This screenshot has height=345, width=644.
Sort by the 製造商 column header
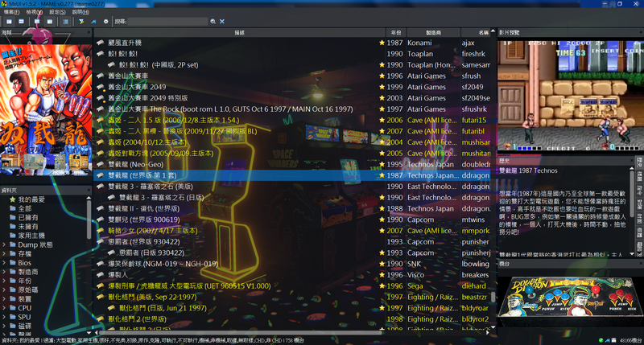tap(433, 33)
